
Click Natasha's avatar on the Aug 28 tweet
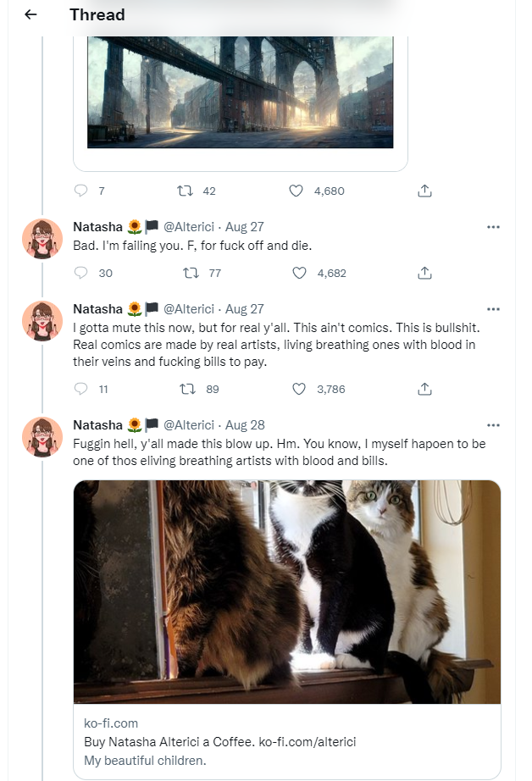point(42,437)
